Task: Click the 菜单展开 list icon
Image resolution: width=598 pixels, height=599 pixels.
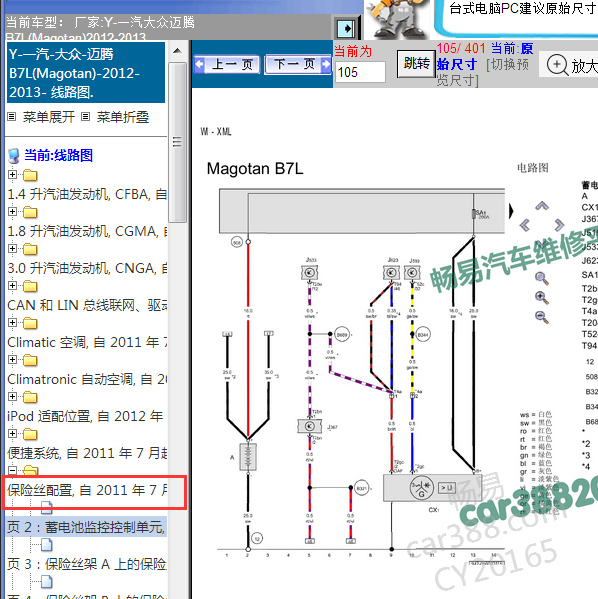Action: click(12, 117)
